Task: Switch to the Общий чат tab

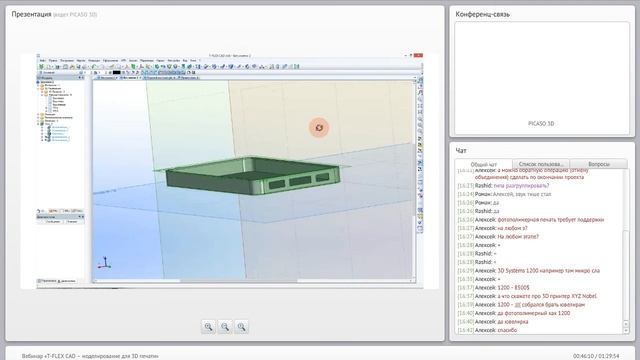Action: tap(484, 164)
